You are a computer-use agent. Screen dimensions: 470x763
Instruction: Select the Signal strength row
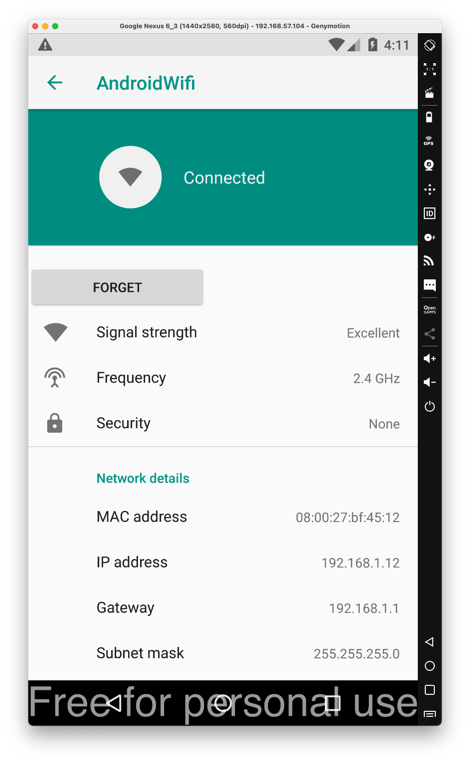tap(223, 332)
